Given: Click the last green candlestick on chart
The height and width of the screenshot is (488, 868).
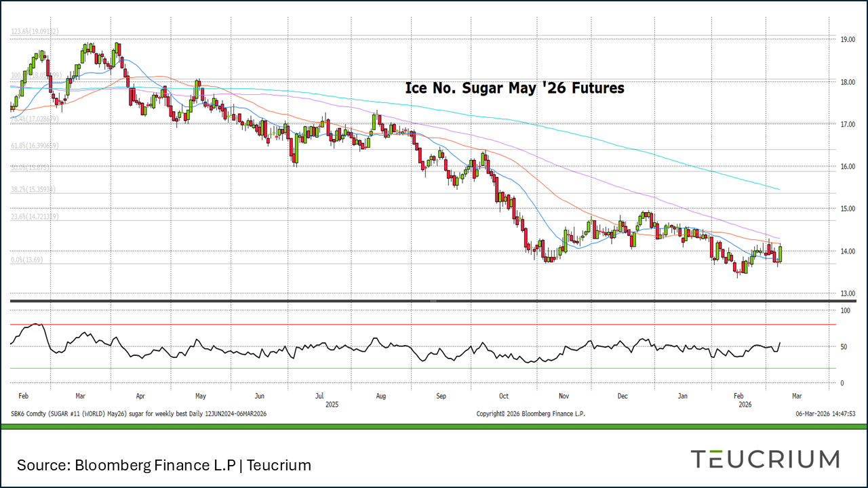Looking at the screenshot, I should [x=781, y=253].
